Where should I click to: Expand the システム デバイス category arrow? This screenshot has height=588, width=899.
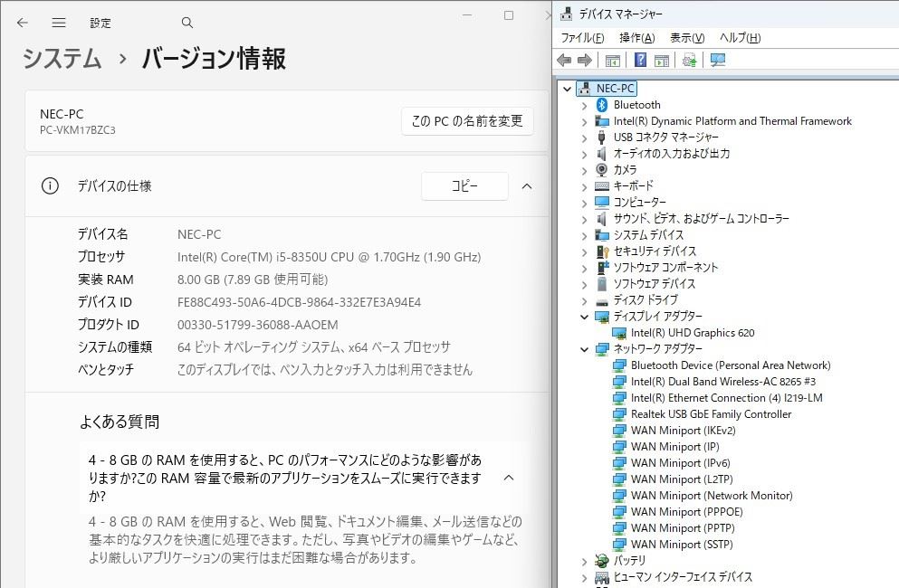point(584,235)
